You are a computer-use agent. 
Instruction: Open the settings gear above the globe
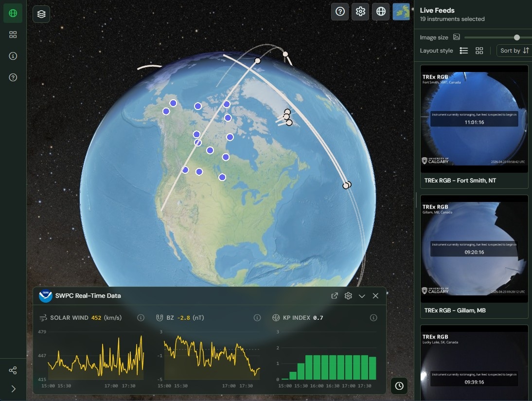pos(360,12)
